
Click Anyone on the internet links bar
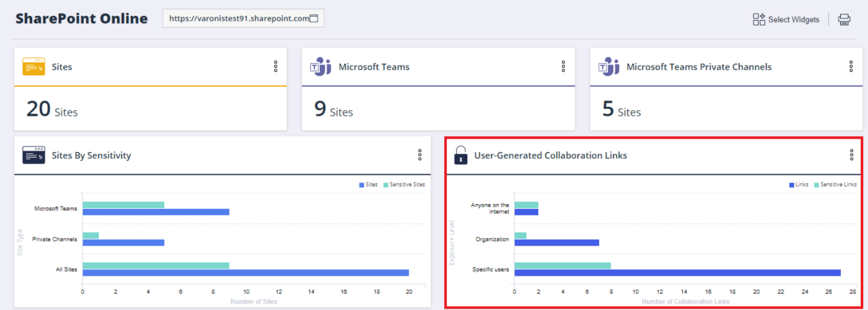526,212
